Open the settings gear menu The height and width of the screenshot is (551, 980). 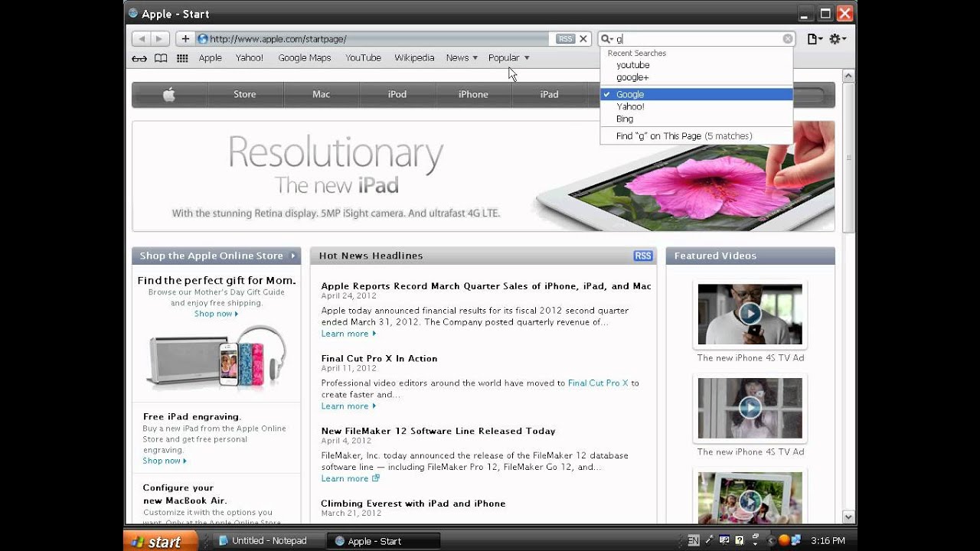(x=838, y=39)
